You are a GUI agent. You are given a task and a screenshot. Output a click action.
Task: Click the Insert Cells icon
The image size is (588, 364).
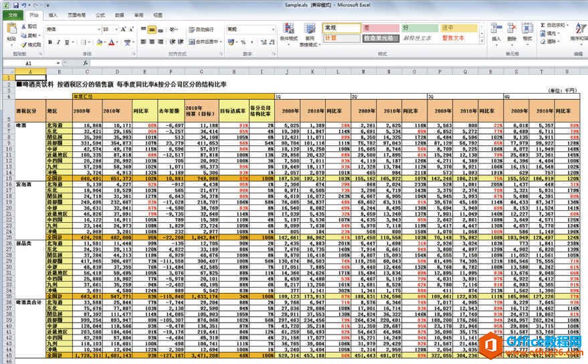pos(496,29)
